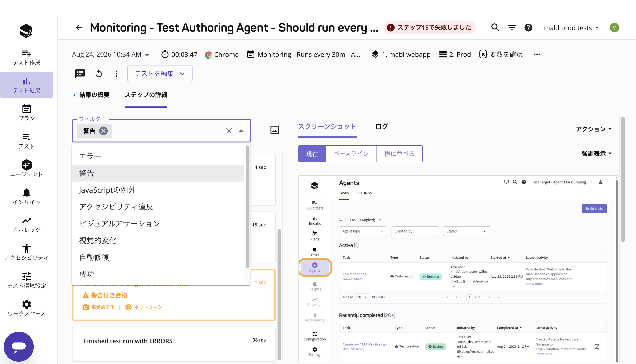Open the vertical three-dot menu
This screenshot has width=636, height=364.
pos(117,73)
